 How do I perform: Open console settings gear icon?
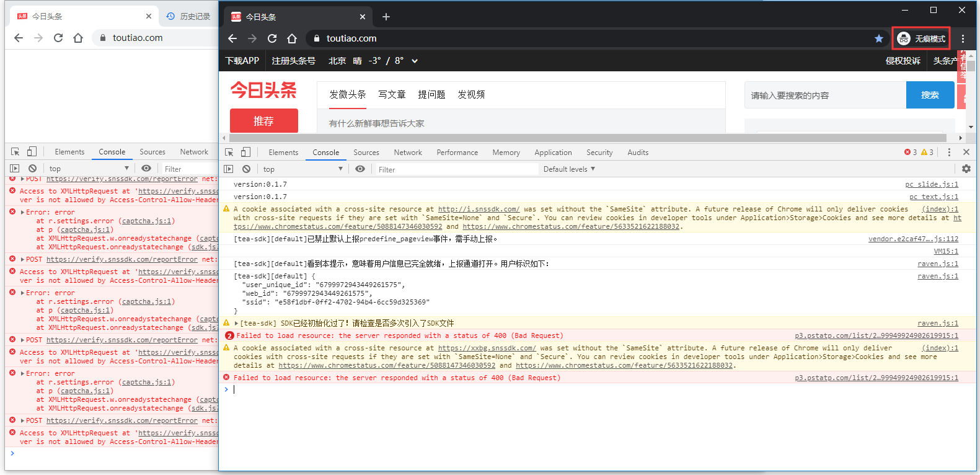(966, 169)
